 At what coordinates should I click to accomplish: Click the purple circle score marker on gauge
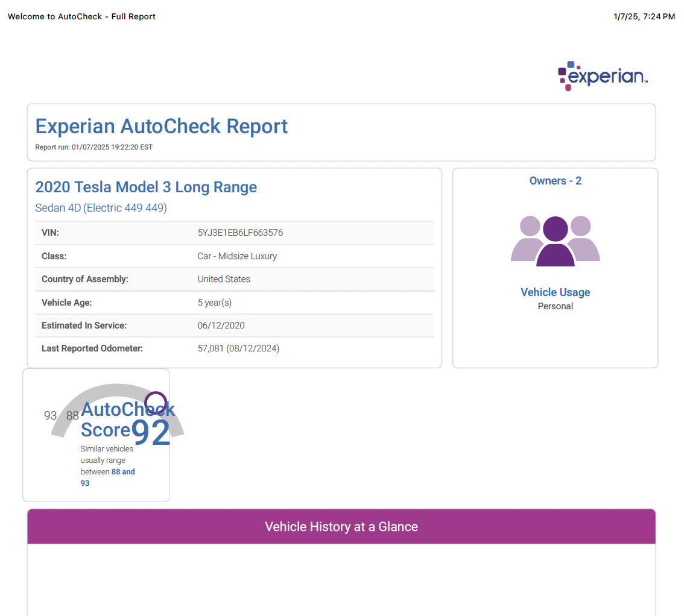click(x=156, y=403)
